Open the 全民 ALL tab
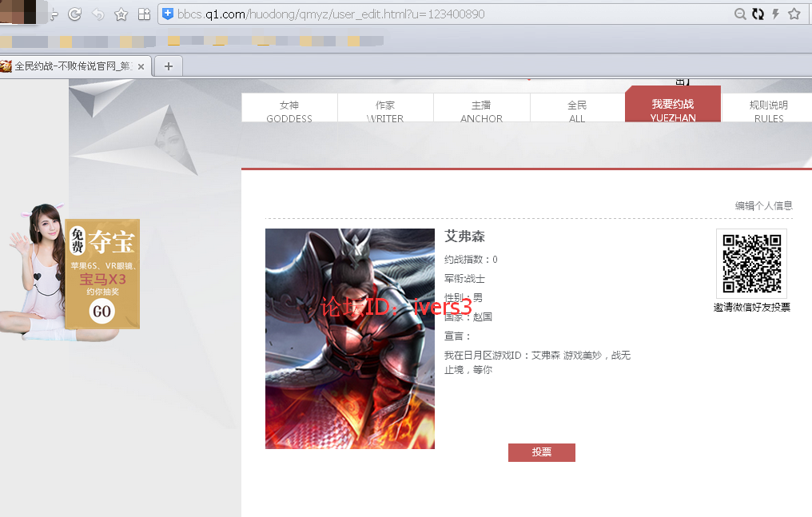812x517 pixels. 577,108
